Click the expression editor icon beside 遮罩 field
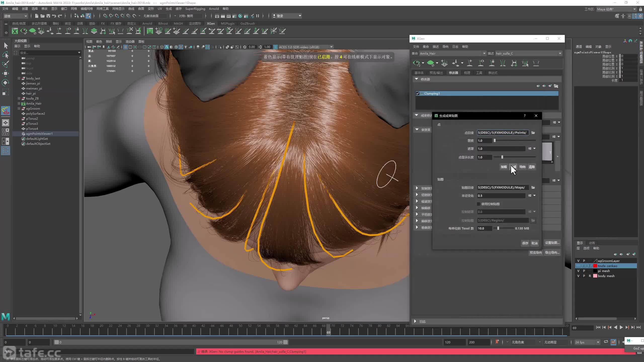 pyautogui.click(x=530, y=149)
